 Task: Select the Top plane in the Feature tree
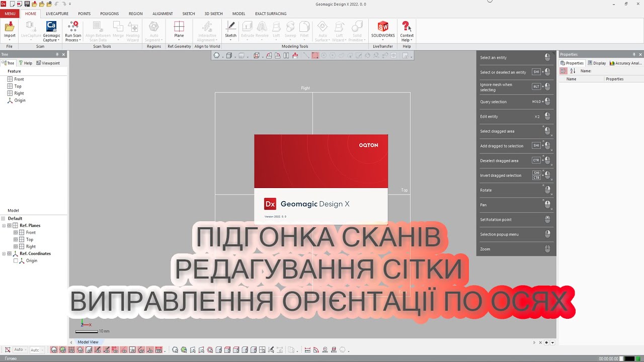(18, 86)
